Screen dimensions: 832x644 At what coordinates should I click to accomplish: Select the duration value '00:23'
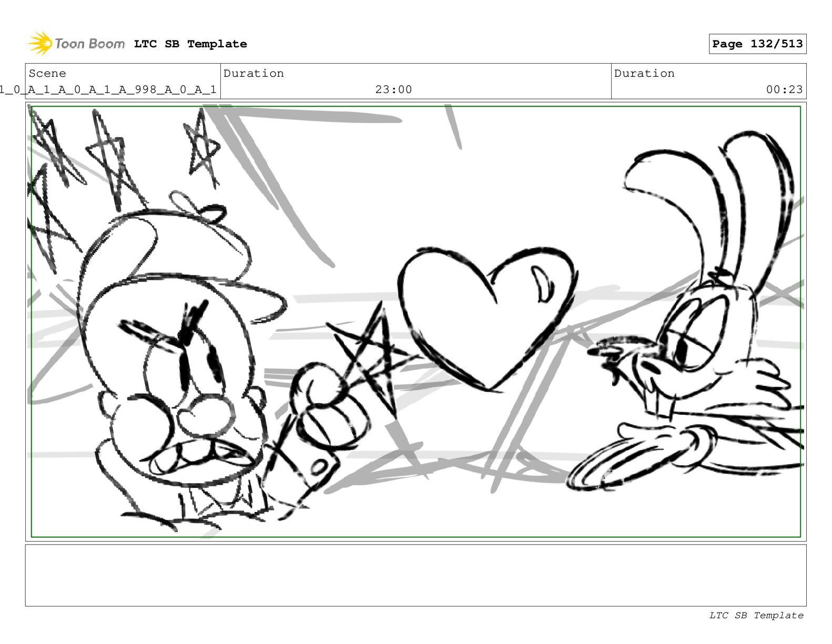click(784, 90)
